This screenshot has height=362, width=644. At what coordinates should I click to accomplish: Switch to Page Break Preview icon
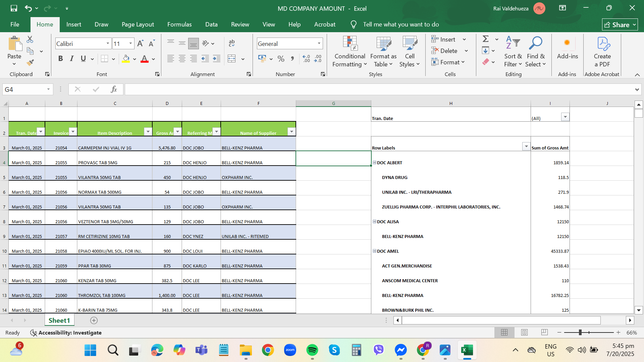point(544,333)
